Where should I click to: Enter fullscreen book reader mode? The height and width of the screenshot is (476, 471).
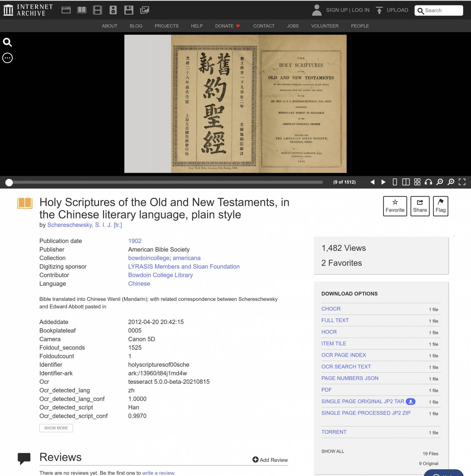462,182
